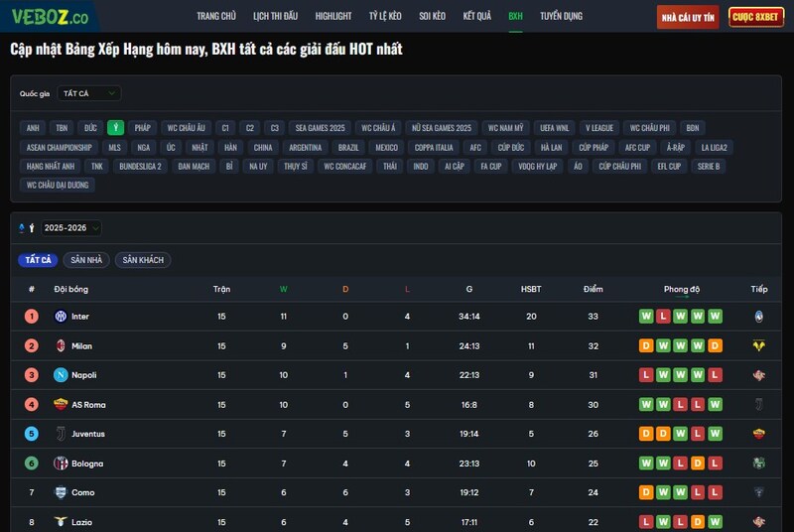Open the VEBOZ.co home logo
The height and width of the screenshot is (532, 794).
point(50,17)
